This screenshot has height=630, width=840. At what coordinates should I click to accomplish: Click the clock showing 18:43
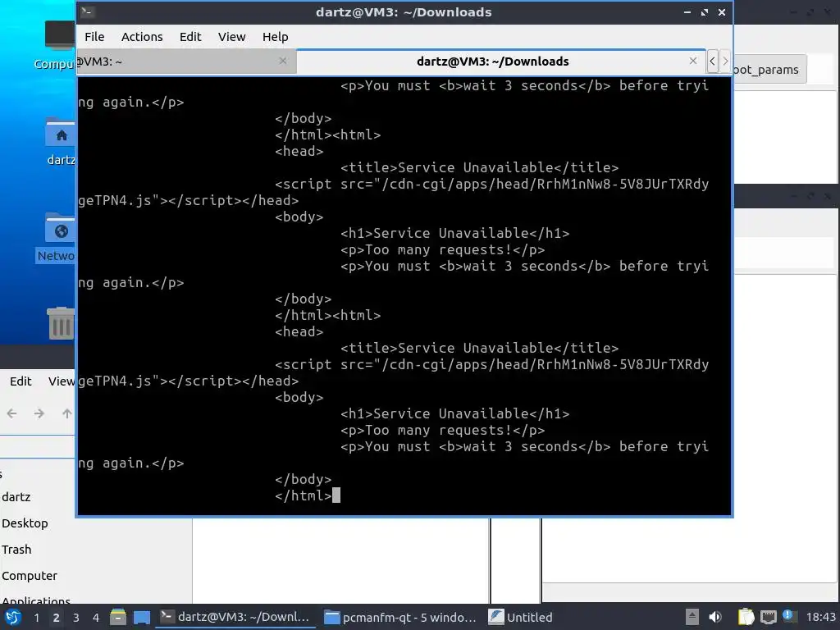pos(820,618)
